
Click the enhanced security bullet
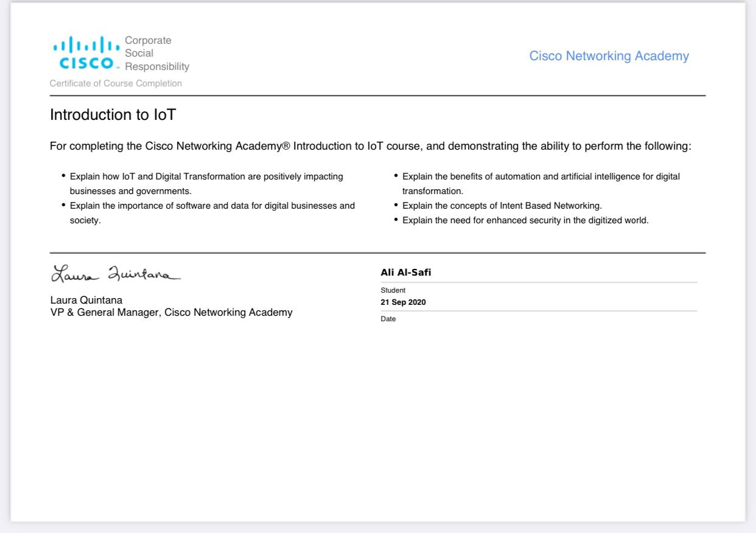(x=525, y=220)
